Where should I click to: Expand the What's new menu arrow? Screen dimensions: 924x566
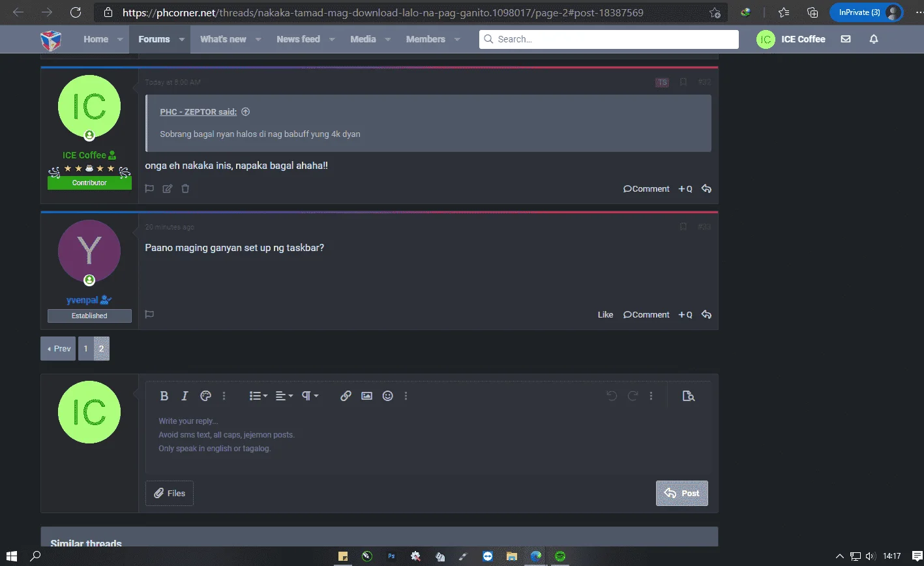[x=258, y=39]
